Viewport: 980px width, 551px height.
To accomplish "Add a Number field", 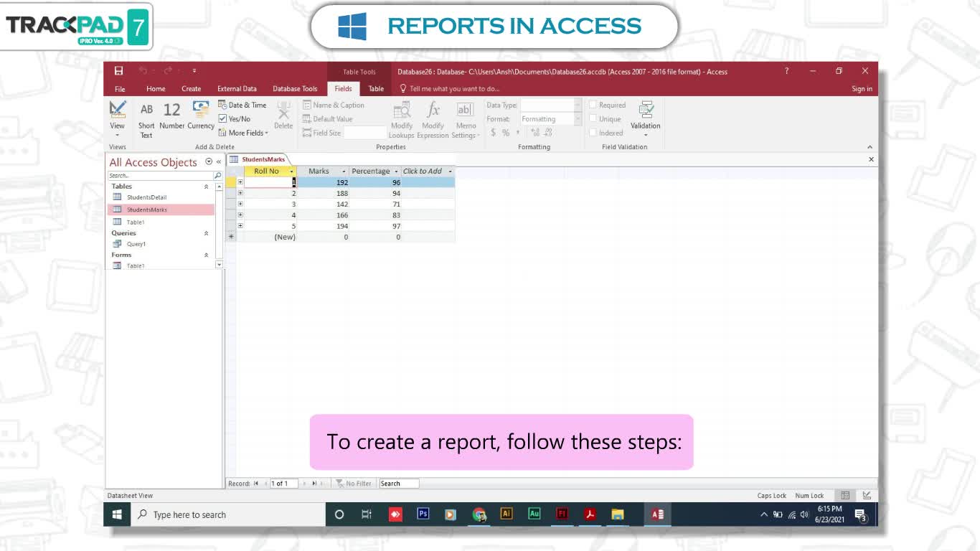I will pos(171,116).
